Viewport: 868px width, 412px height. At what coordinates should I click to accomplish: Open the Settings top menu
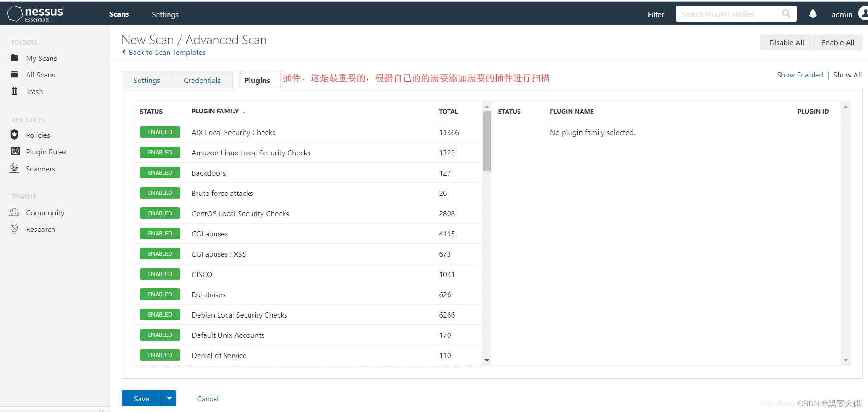pos(165,14)
